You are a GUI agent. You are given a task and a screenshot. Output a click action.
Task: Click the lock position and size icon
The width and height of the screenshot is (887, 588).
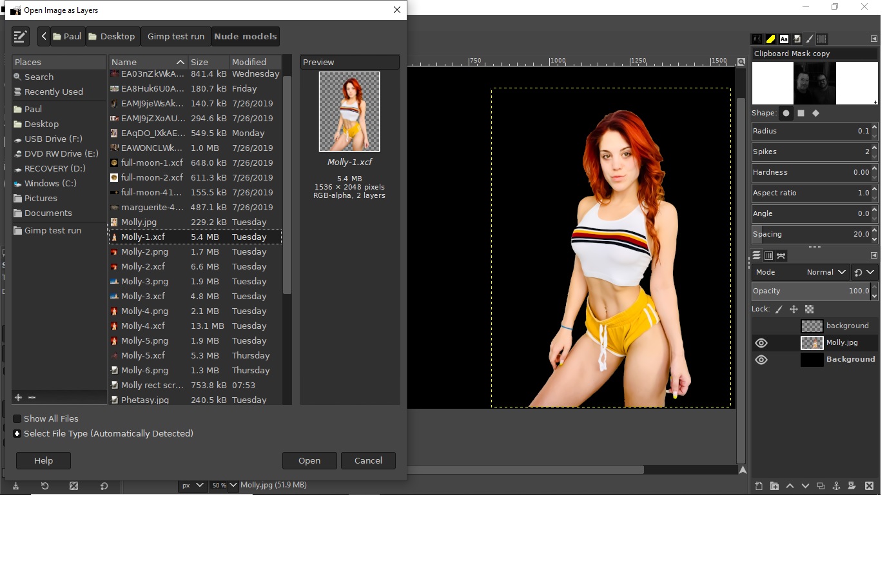tap(794, 309)
